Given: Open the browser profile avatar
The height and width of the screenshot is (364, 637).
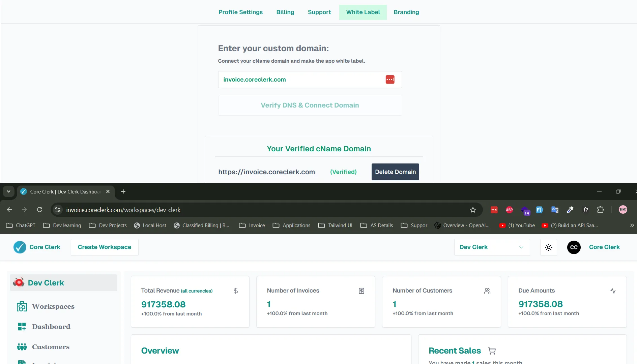Looking at the screenshot, I should click(x=623, y=210).
